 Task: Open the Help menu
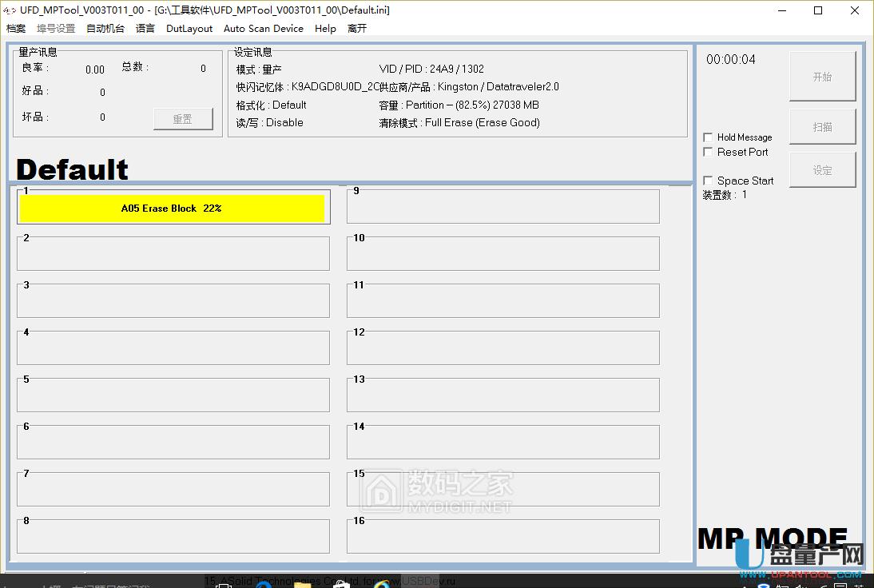[325, 28]
